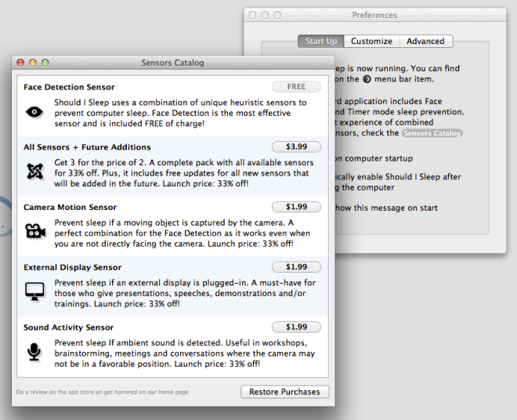
Task: Click 'how this message on start' option text
Action: pyautogui.click(x=386, y=208)
